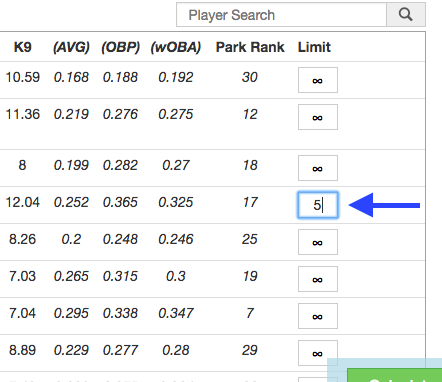Screen dimensions: 442x382
Task: Select the OBP value 0.338
Action: [120, 313]
